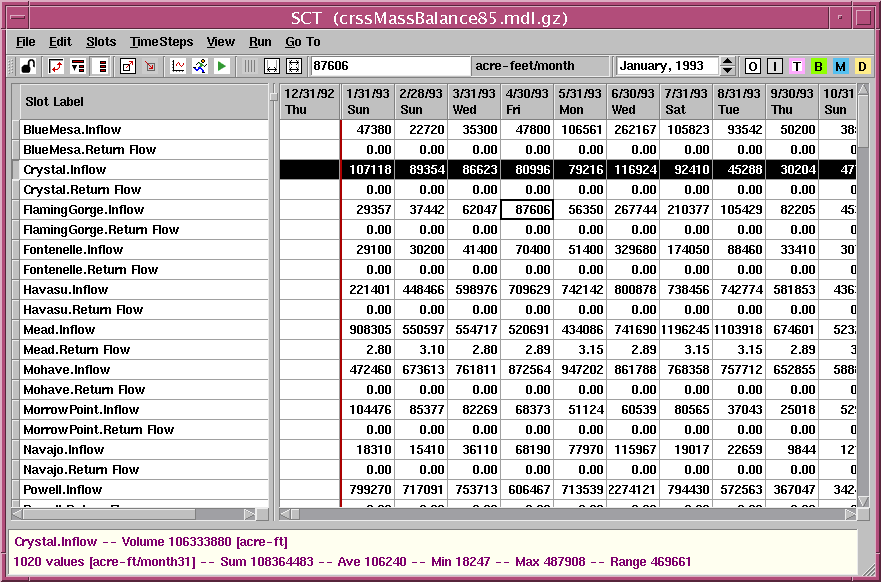
Task: Click the Slot Label column header
Action: (x=144, y=102)
